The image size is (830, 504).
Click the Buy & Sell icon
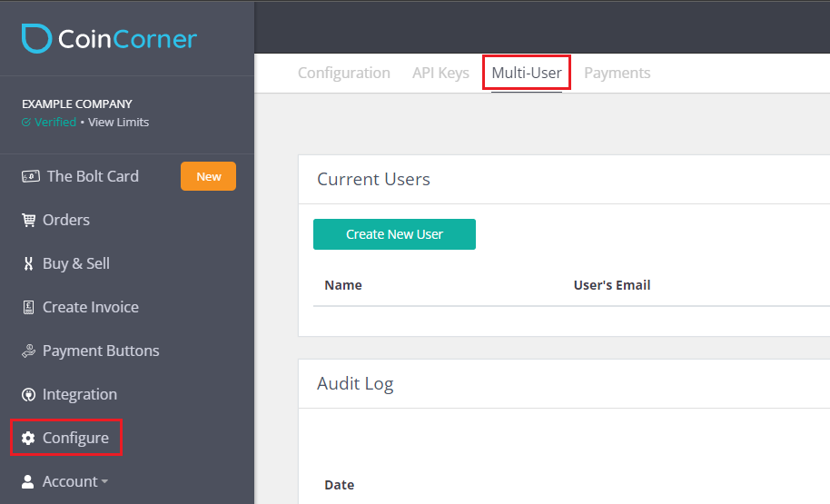pos(28,263)
